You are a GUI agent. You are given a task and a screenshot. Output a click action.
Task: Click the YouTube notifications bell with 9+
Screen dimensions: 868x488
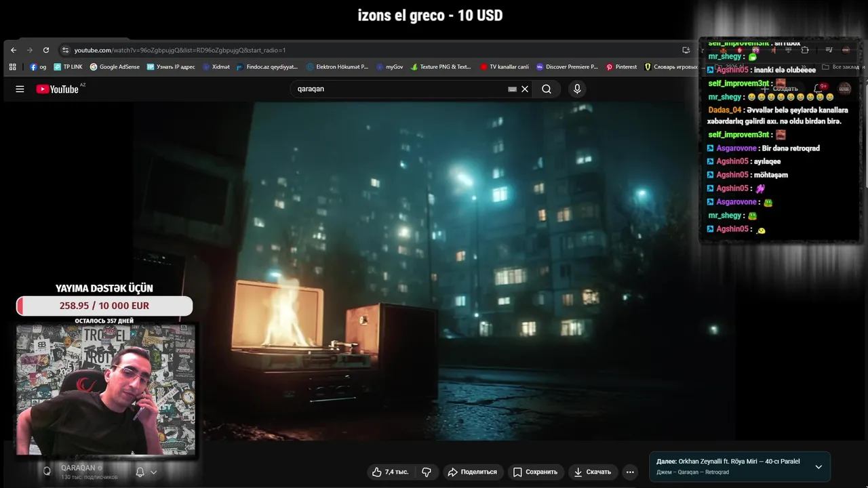coord(818,89)
